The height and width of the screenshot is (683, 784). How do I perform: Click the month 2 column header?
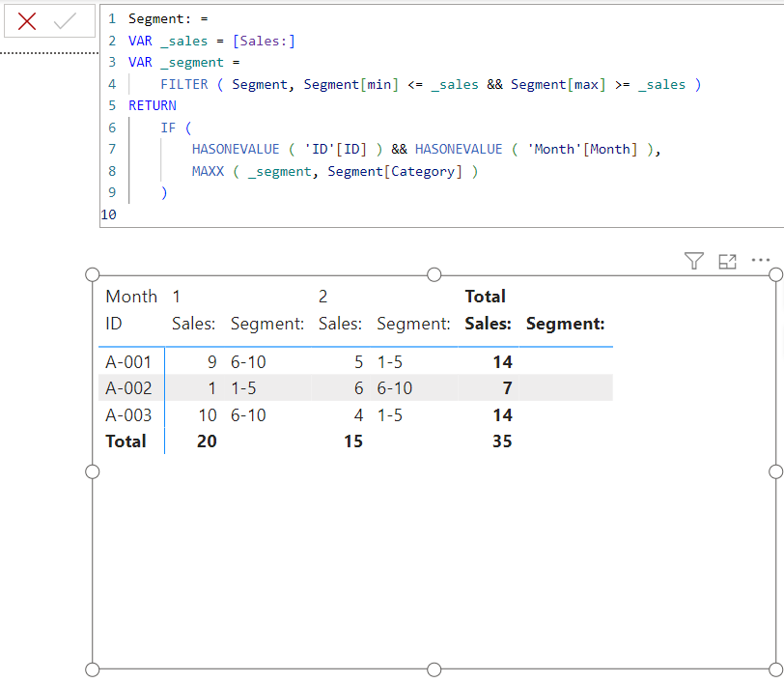(x=323, y=297)
